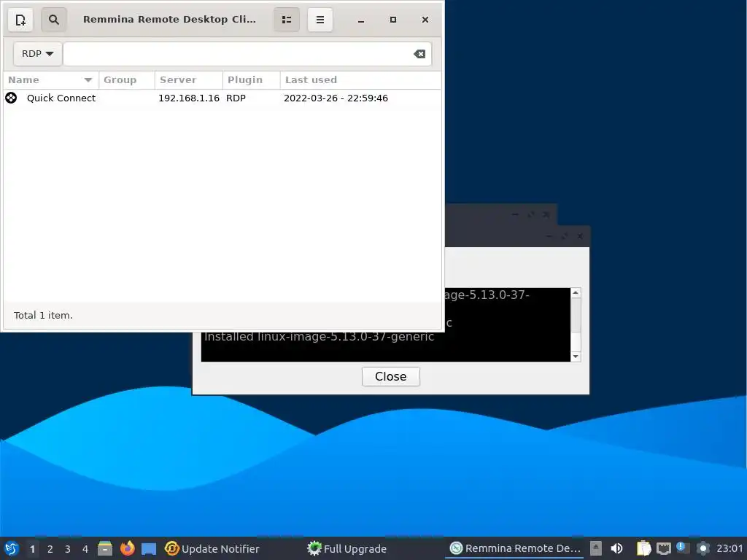This screenshot has height=560, width=747.
Task: Click the Quick Connect row icon
Action: [11, 98]
